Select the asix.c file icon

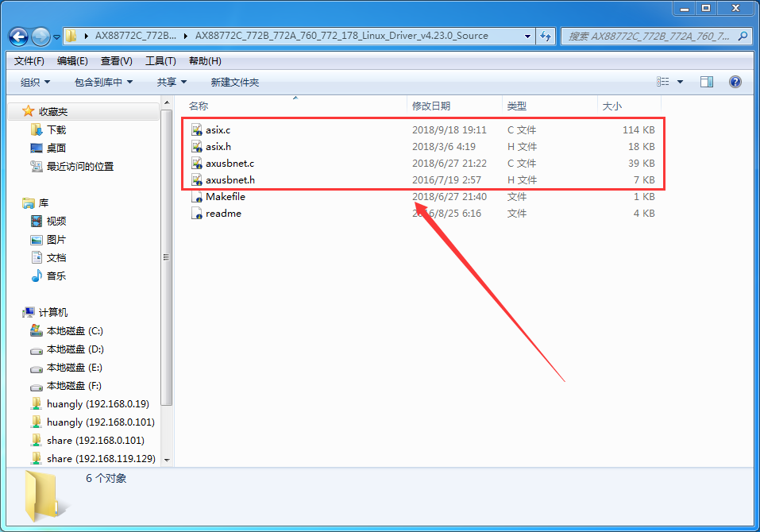pyautogui.click(x=197, y=129)
